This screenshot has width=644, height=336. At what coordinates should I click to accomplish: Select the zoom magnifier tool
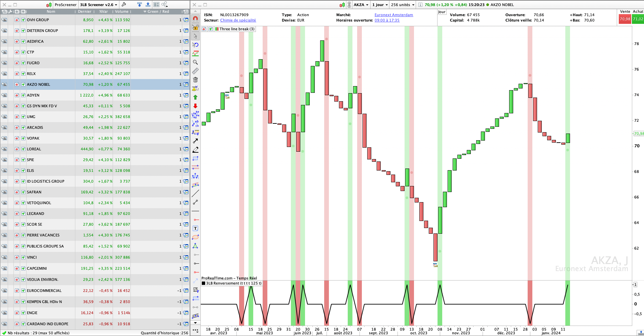point(195,62)
